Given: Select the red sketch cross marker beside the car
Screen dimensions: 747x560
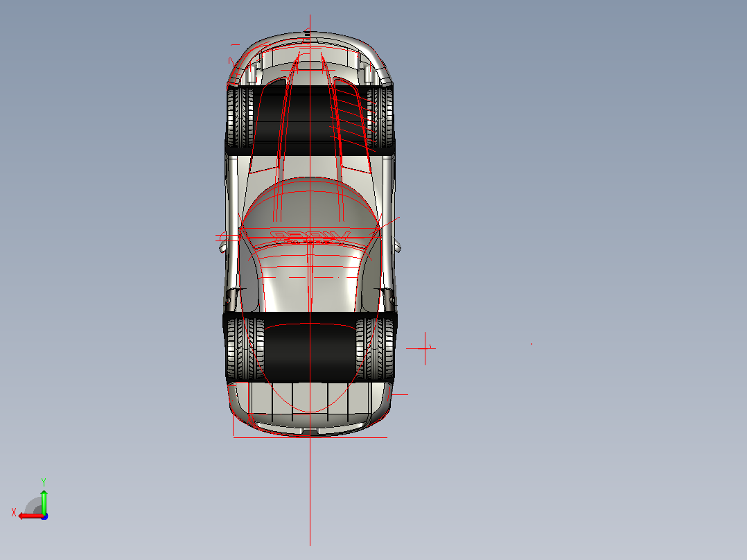Looking at the screenshot, I should point(424,349).
